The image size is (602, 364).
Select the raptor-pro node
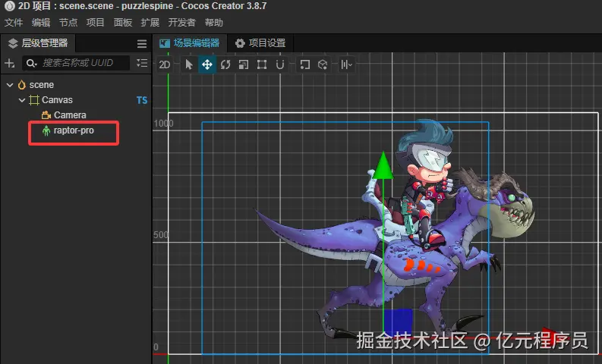pos(74,130)
